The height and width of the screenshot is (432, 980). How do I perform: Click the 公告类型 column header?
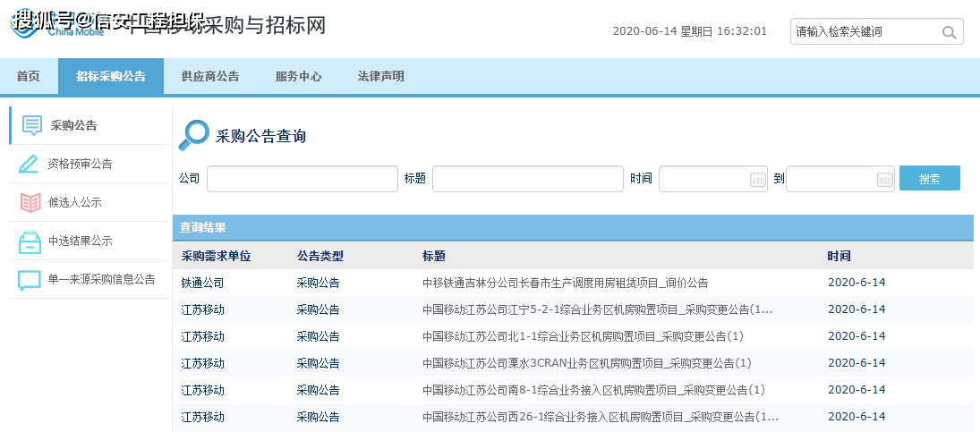coord(320,256)
